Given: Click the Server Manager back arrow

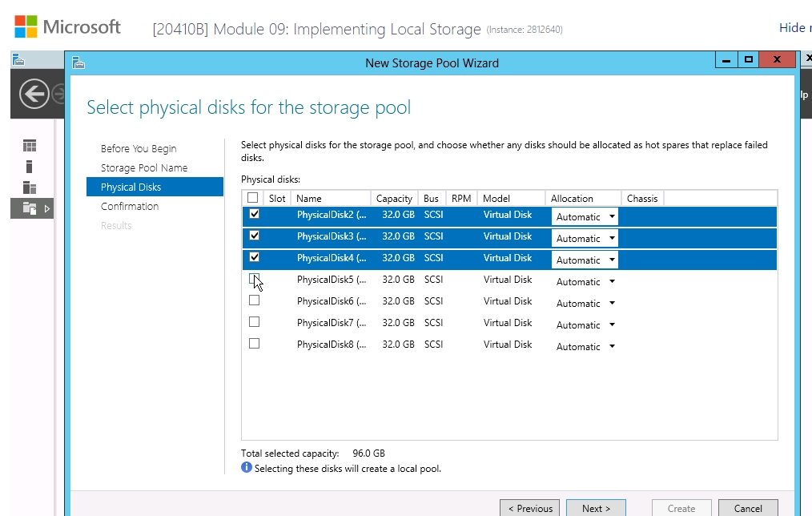Looking at the screenshot, I should coord(34,95).
